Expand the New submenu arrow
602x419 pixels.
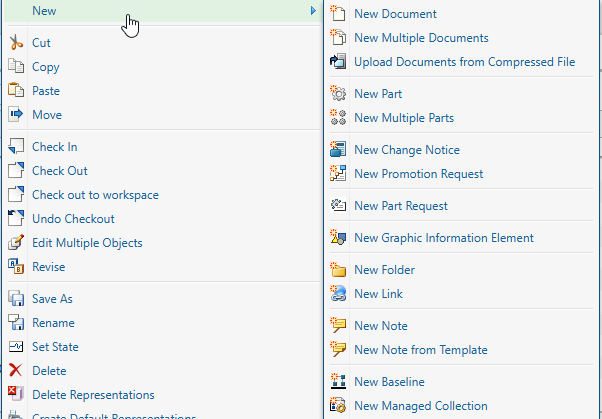[313, 11]
